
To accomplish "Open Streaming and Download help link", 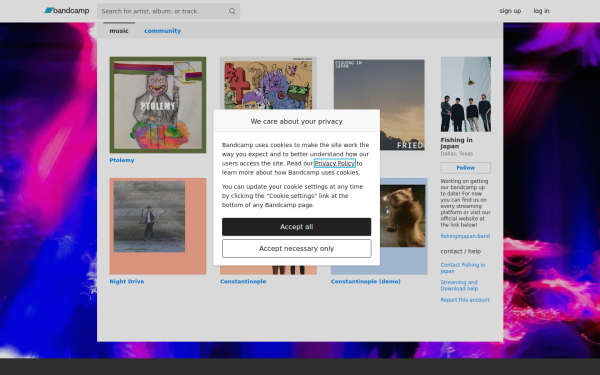I will tap(459, 285).
